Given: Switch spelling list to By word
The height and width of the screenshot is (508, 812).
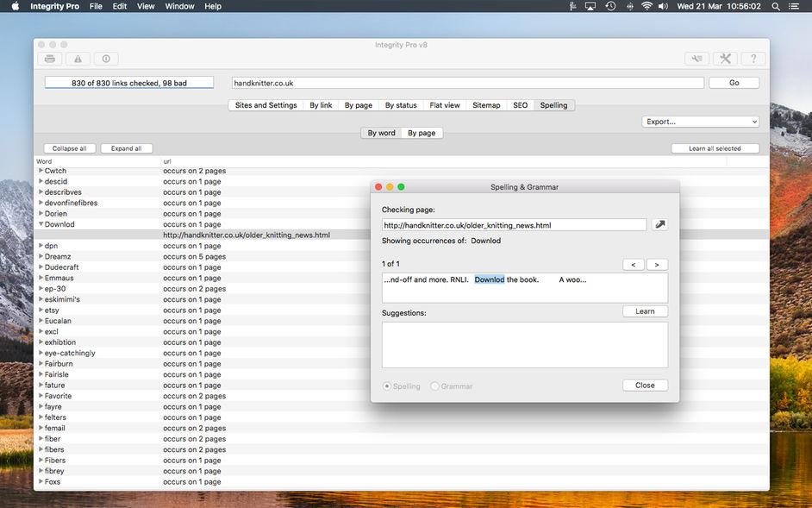Looking at the screenshot, I should pos(381,133).
